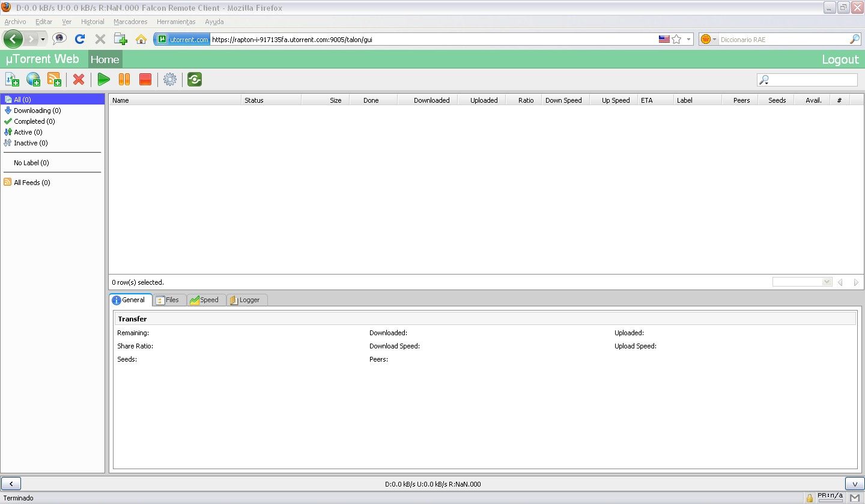Click the Add RSS Feed icon
Viewport: 865px width, 504px height.
pyautogui.click(x=54, y=79)
